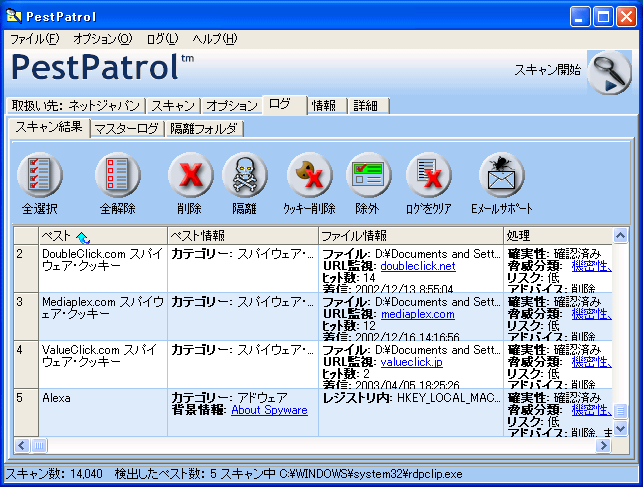This screenshot has width=643, height=487.
Task: Switch to the スキャン tab
Action: [173, 105]
